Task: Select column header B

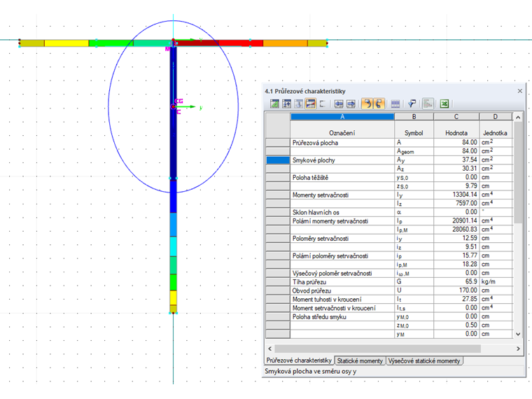Action: (414, 117)
